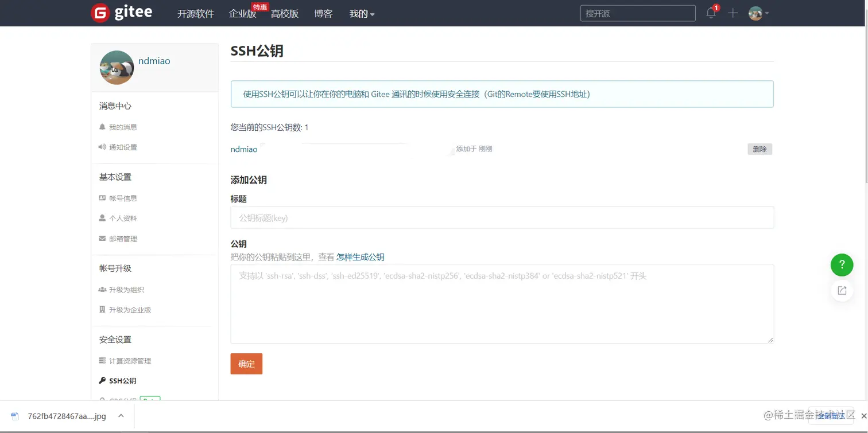
Task: Open 企业版 navbar item
Action: [242, 14]
